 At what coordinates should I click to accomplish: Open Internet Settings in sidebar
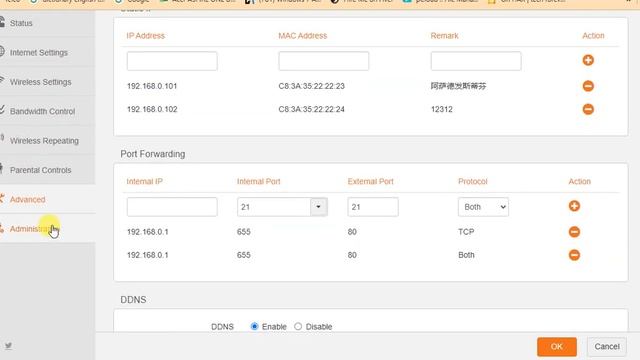39,53
